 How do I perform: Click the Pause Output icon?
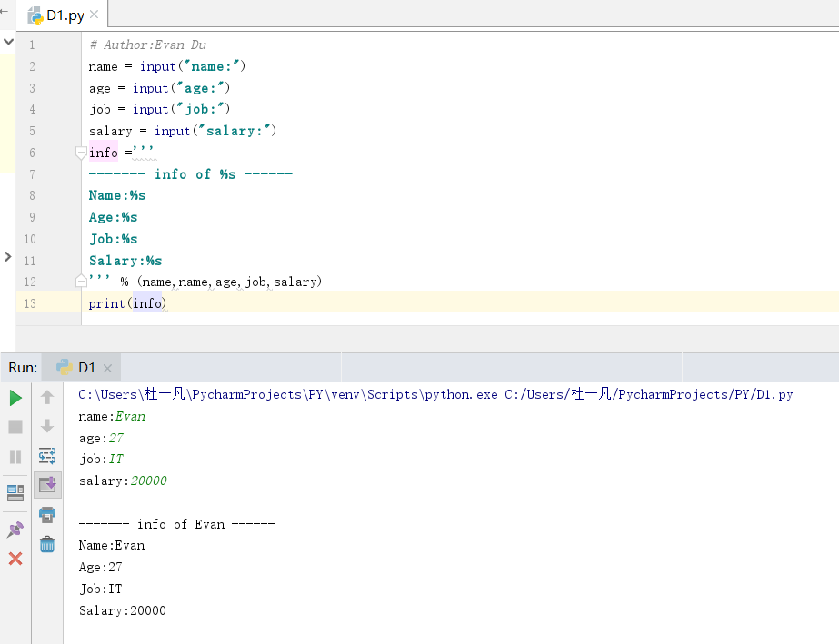(15, 457)
